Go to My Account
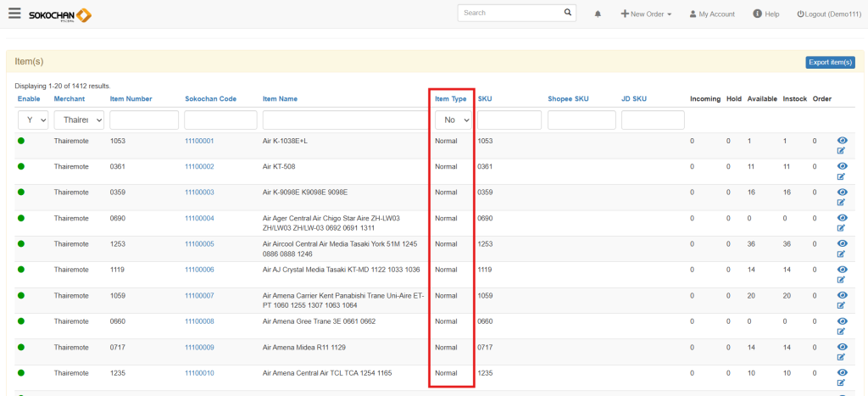Screen dimensions: 868x396 (x=711, y=14)
